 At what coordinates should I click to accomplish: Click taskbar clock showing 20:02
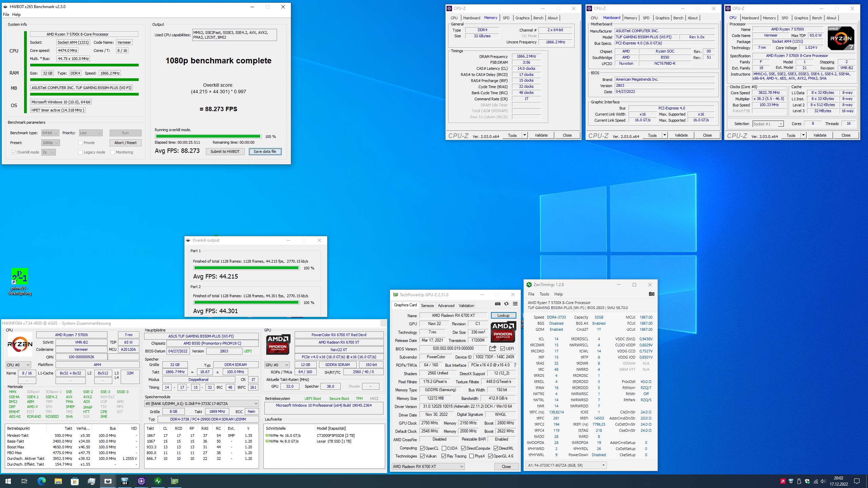click(x=839, y=481)
